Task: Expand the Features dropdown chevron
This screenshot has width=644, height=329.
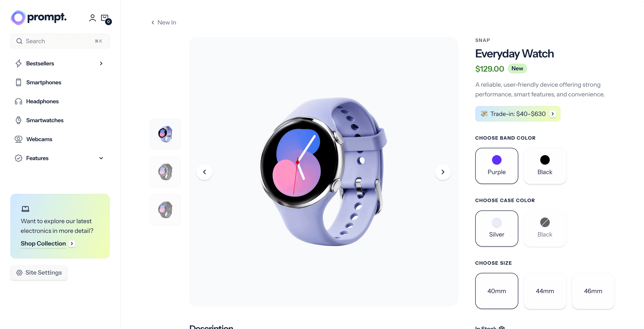Action: [101, 158]
